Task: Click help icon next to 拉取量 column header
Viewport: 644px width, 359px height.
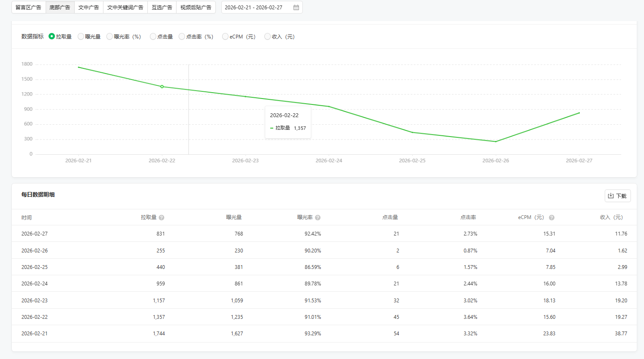Action: point(161,217)
